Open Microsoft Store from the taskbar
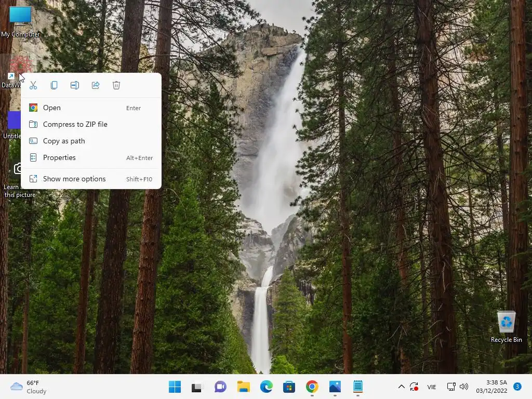 289,387
